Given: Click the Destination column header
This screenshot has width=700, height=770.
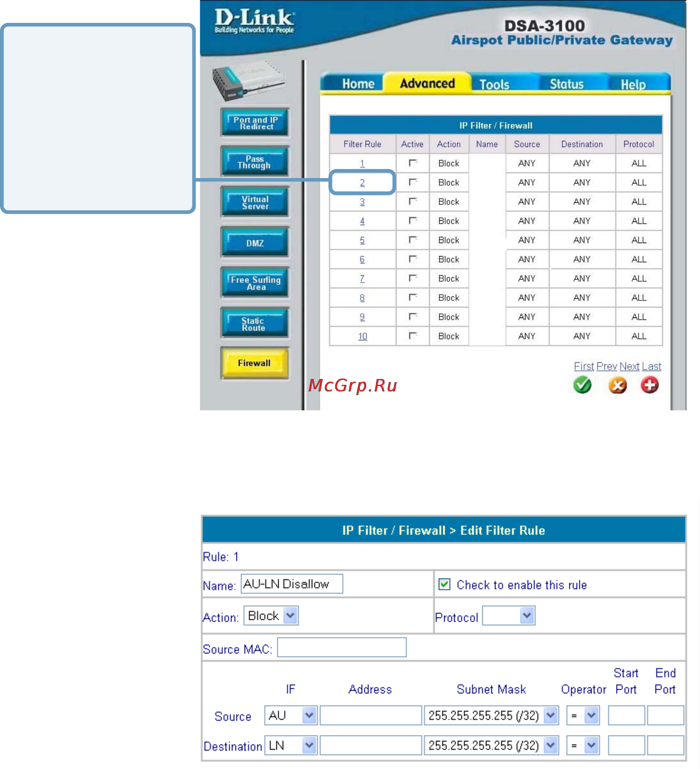Looking at the screenshot, I should point(582,144).
